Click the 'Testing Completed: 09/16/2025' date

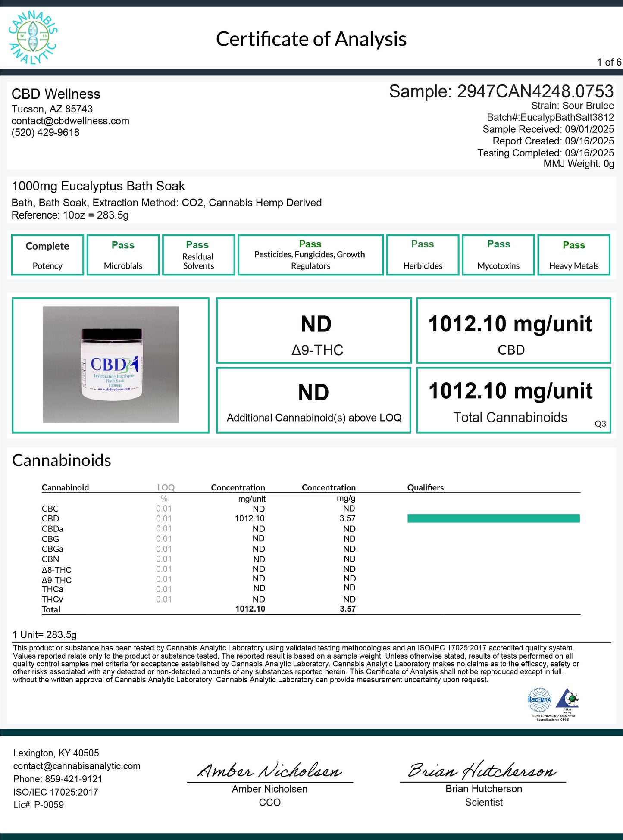[546, 153]
